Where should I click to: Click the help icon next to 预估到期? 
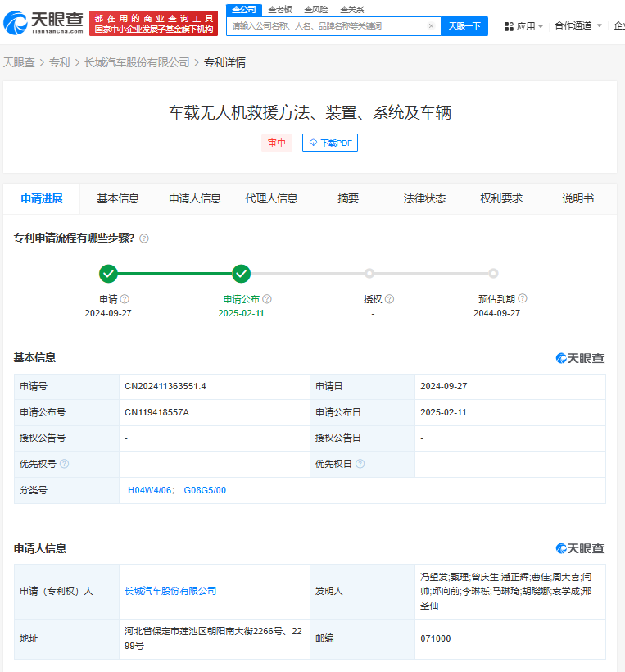point(523,299)
